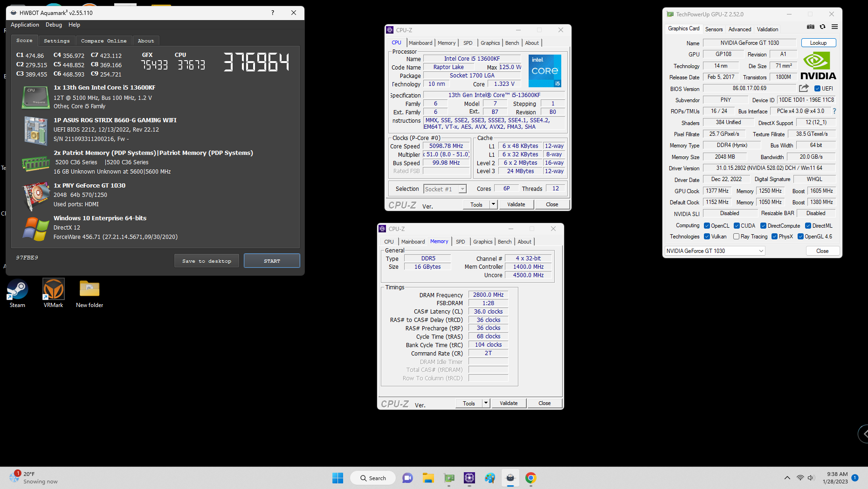This screenshot has height=489, width=868.
Task: Open the Chat taskbar icon
Action: 407,478
